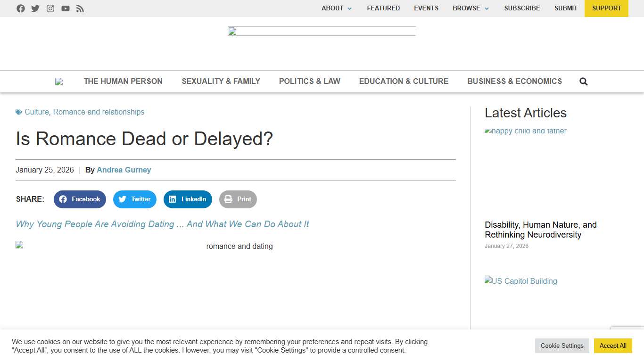
Task: Accept all cookies
Action: (613, 346)
